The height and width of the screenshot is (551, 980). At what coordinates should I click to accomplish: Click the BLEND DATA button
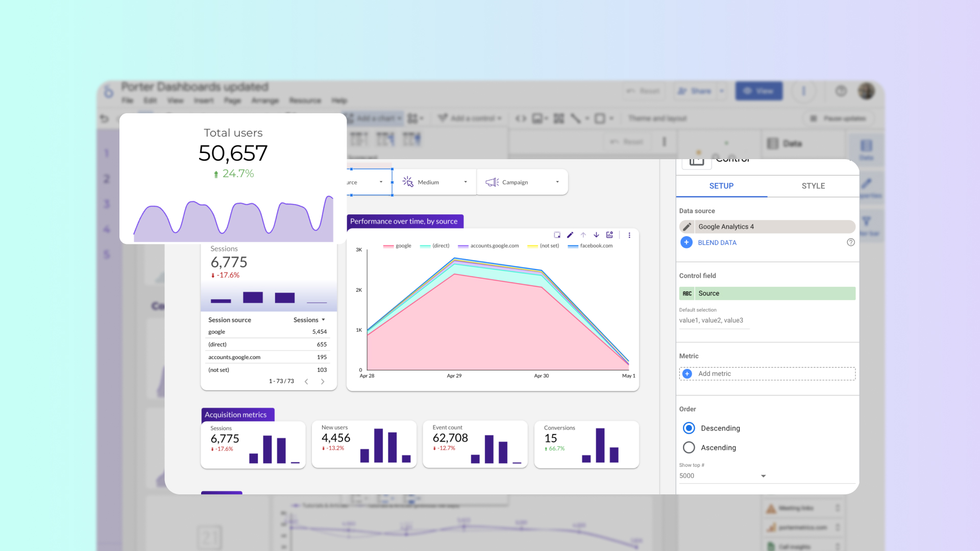point(716,242)
